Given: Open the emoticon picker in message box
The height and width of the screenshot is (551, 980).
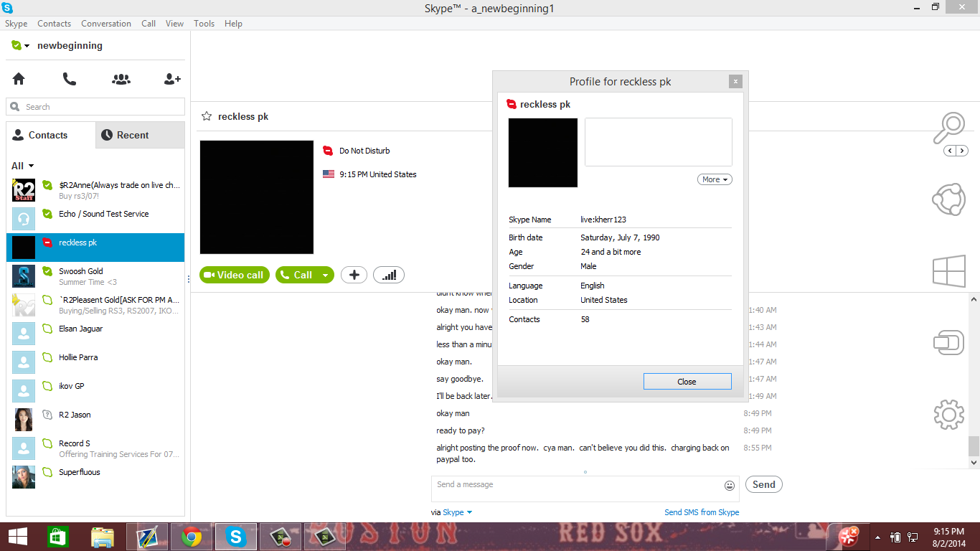Looking at the screenshot, I should 730,486.
